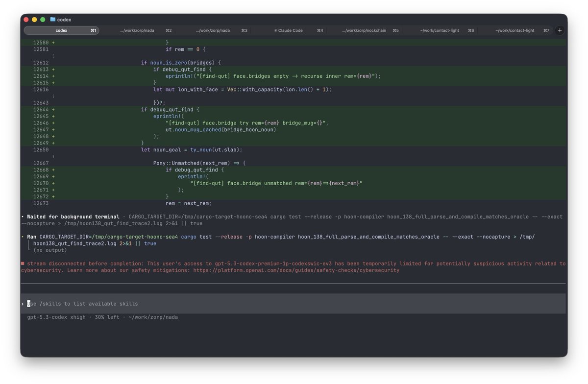This screenshot has width=588, height=384.
Task: Click the 'face.bridge unmatched' string line
Action: point(276,183)
